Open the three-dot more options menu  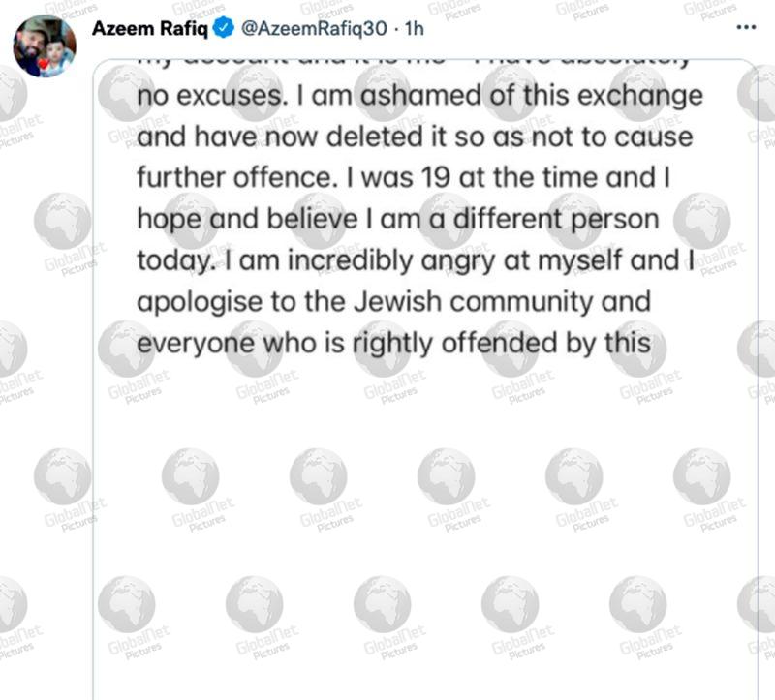[x=746, y=28]
